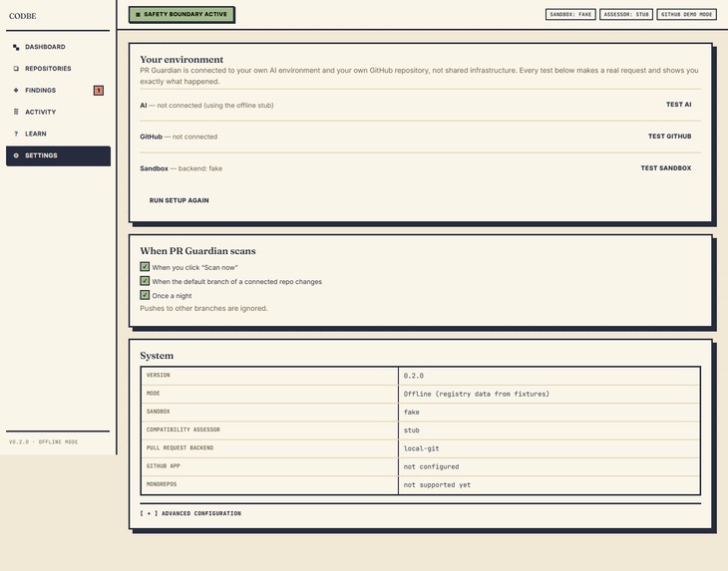Open the Findings section
Image resolution: width=728 pixels, height=571 pixels.
[58, 91]
